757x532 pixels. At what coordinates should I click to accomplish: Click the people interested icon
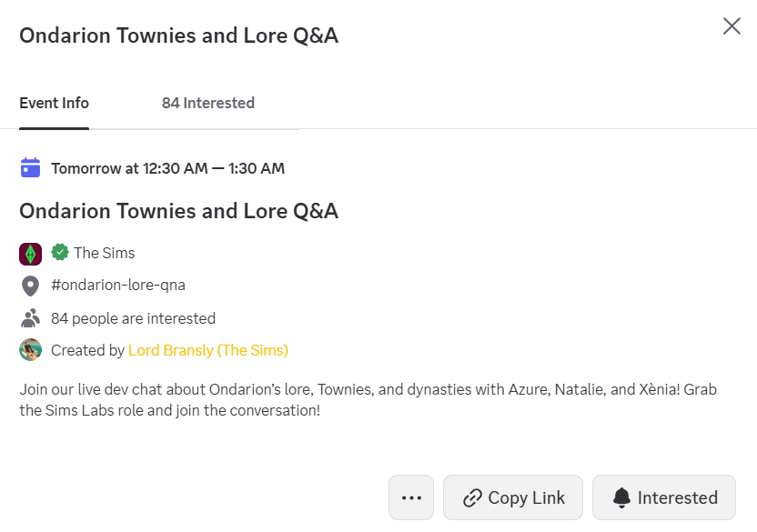pos(30,318)
